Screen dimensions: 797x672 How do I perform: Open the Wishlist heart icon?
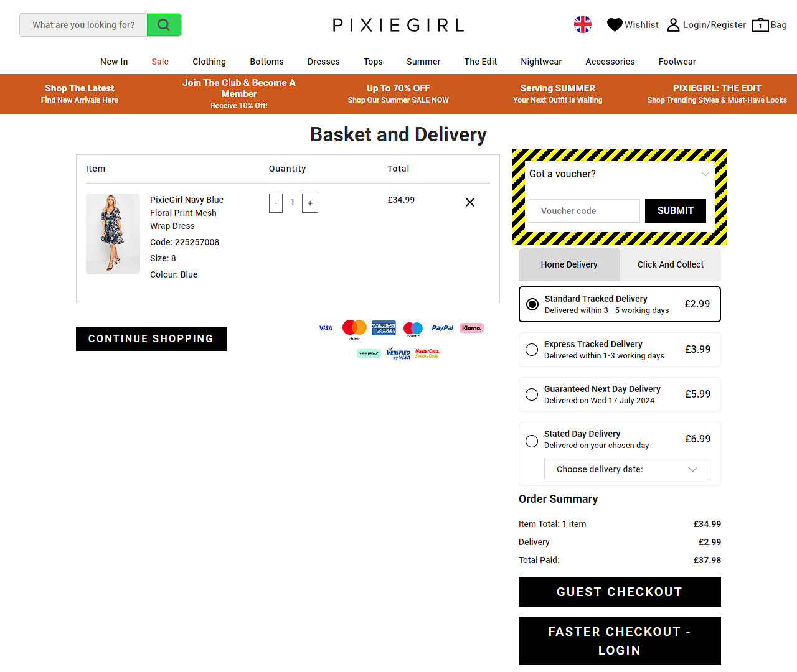point(615,25)
